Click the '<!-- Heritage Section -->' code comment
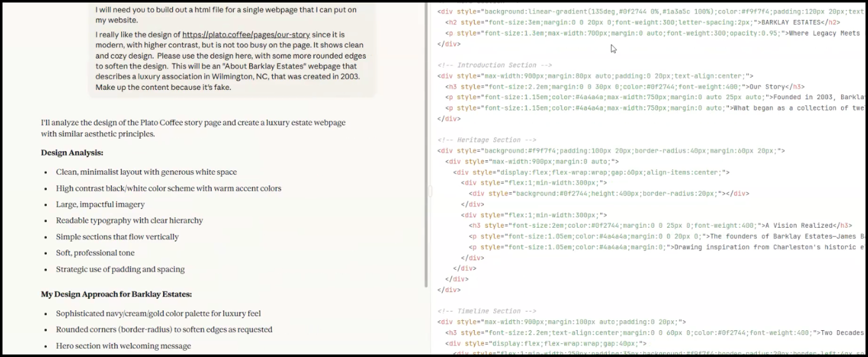This screenshot has width=868, height=357. [x=485, y=140]
